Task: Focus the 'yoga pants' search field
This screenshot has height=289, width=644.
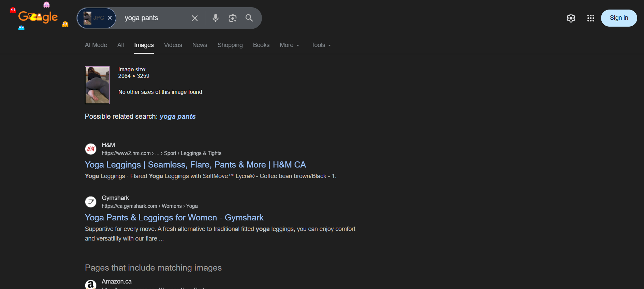Action: [x=153, y=18]
